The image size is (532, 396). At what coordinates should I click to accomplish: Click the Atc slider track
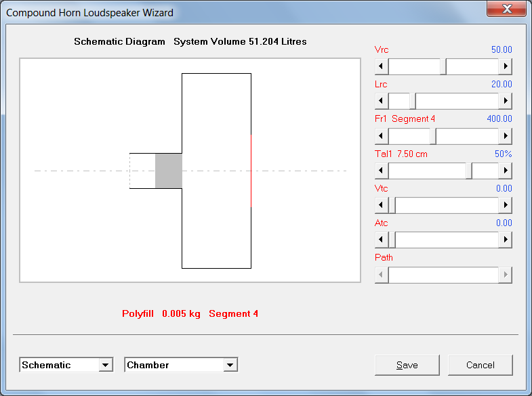447,240
